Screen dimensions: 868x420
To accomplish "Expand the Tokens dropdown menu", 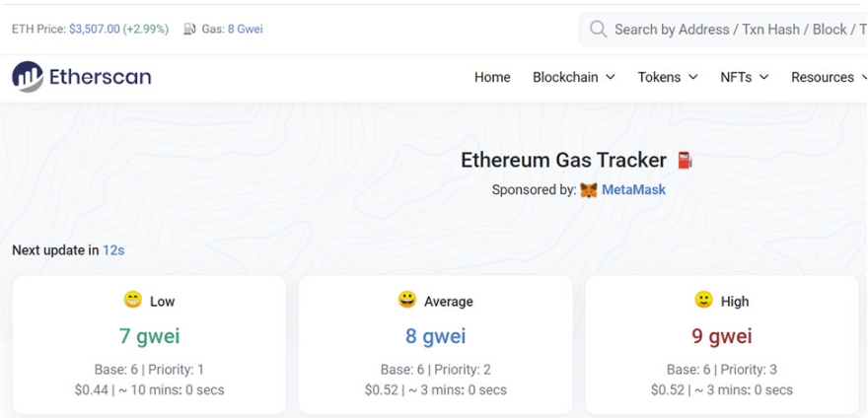I will pos(667,78).
